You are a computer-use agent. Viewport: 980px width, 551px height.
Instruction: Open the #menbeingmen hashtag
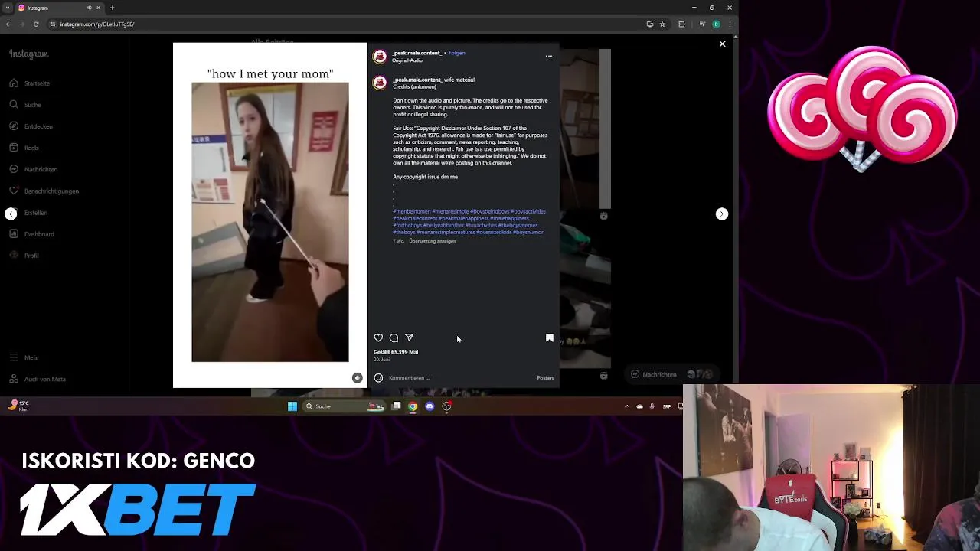(x=412, y=211)
